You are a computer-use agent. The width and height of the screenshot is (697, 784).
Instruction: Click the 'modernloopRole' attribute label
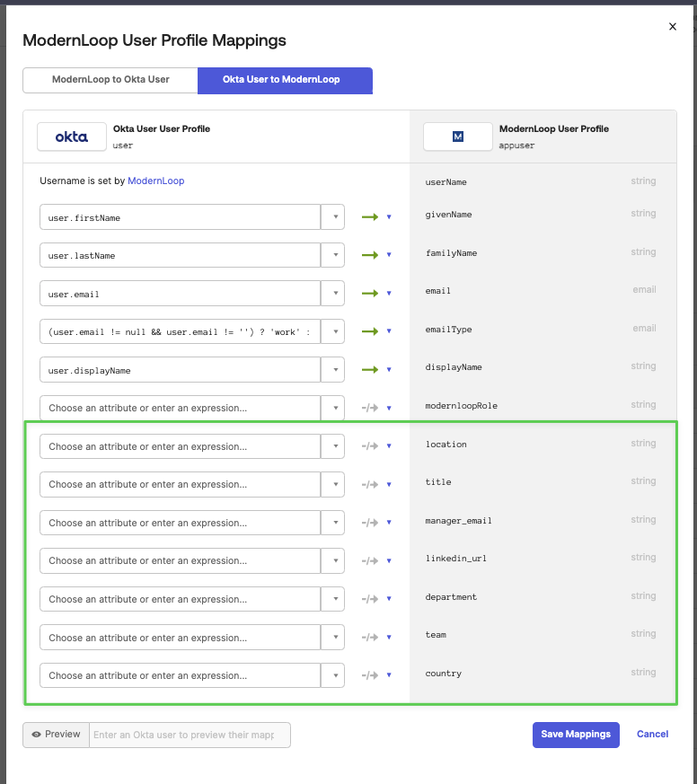(x=461, y=406)
